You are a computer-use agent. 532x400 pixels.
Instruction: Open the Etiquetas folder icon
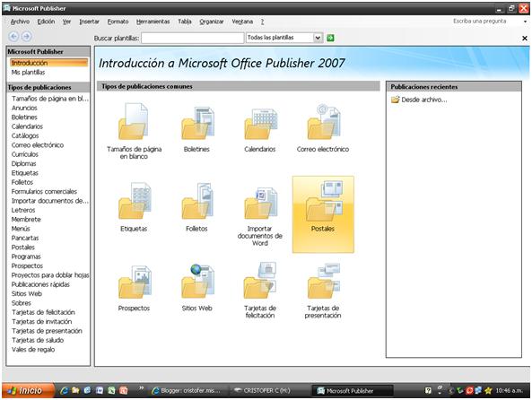click(x=134, y=201)
